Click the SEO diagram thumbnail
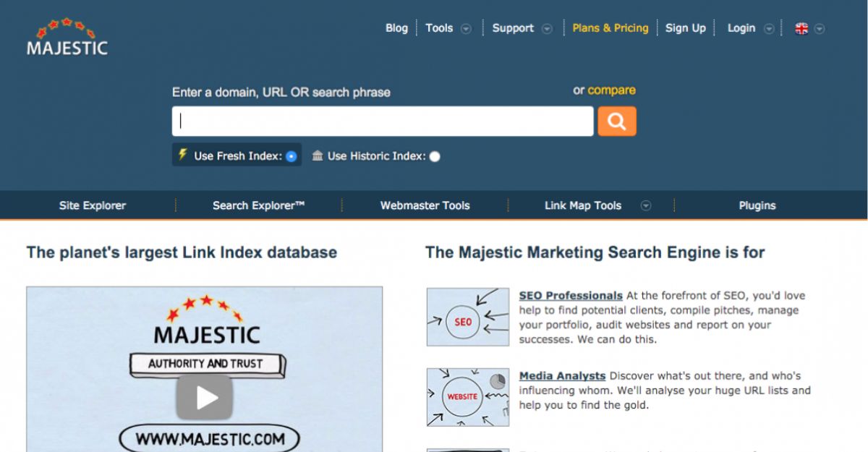Screen dimensions: 868x452 tap(467, 317)
